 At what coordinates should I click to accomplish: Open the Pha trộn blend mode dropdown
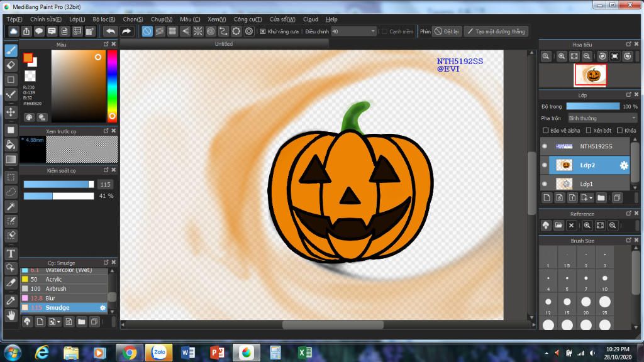click(602, 118)
